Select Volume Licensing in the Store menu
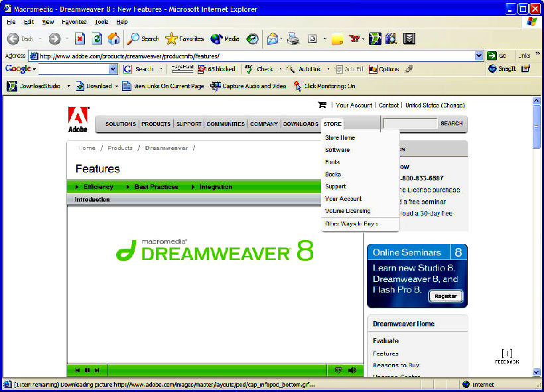The height and width of the screenshot is (392, 544). 348,211
